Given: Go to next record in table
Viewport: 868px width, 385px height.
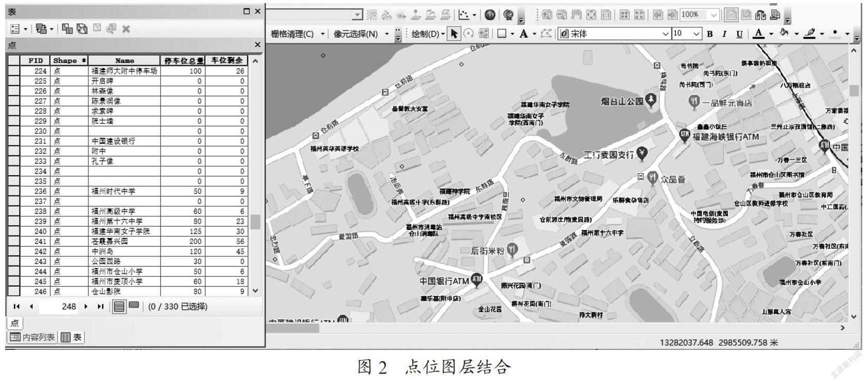Looking at the screenshot, I should pyautogui.click(x=86, y=306).
